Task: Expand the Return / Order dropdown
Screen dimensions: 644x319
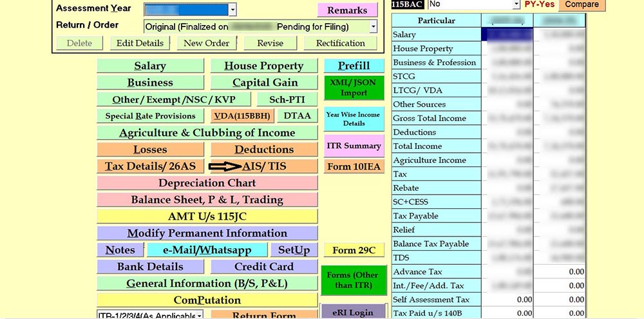Action: pyautogui.click(x=373, y=26)
